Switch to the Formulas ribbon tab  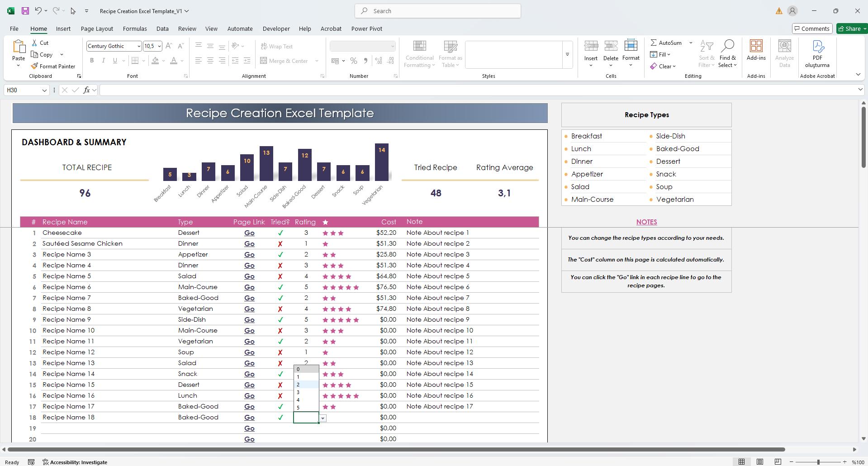[x=134, y=29]
